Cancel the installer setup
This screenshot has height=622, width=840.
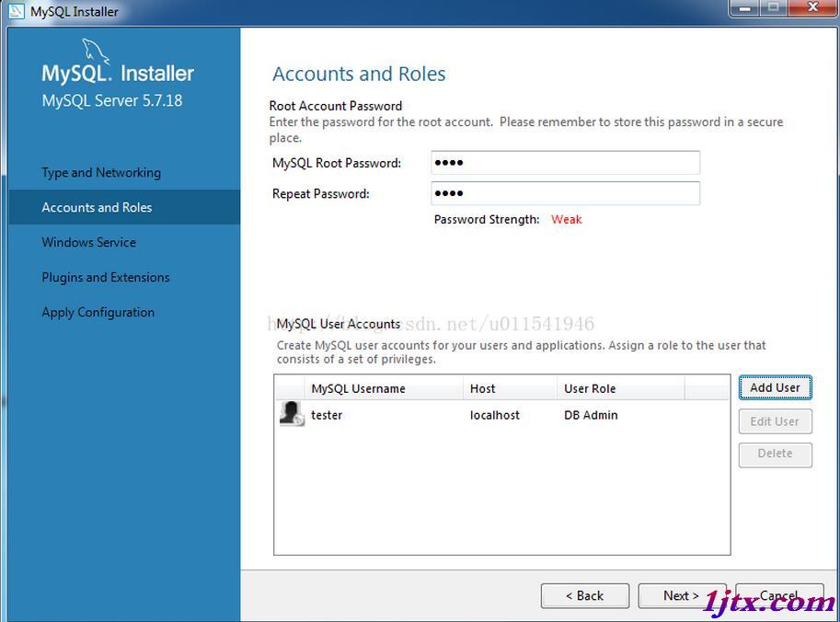779,595
